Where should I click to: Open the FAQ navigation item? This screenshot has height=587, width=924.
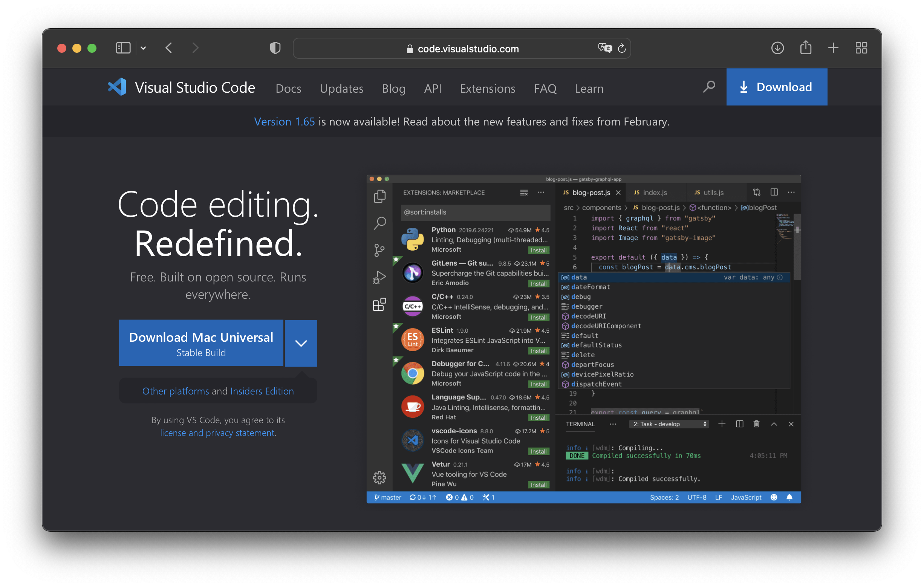545,88
